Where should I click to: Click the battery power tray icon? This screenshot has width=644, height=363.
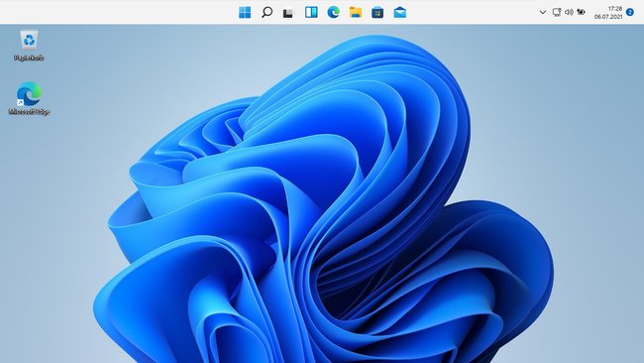pyautogui.click(x=581, y=12)
